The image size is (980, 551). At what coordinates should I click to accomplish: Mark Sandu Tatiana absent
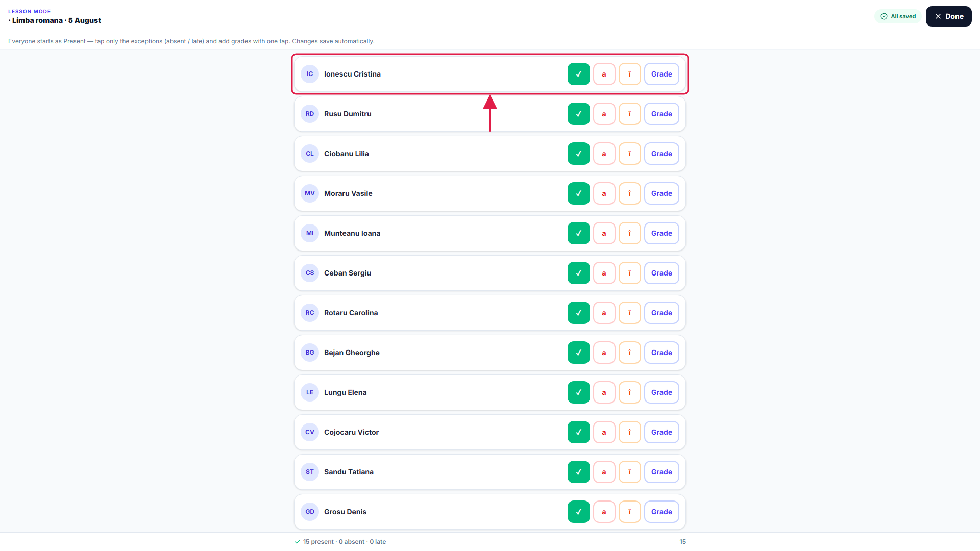coord(604,472)
